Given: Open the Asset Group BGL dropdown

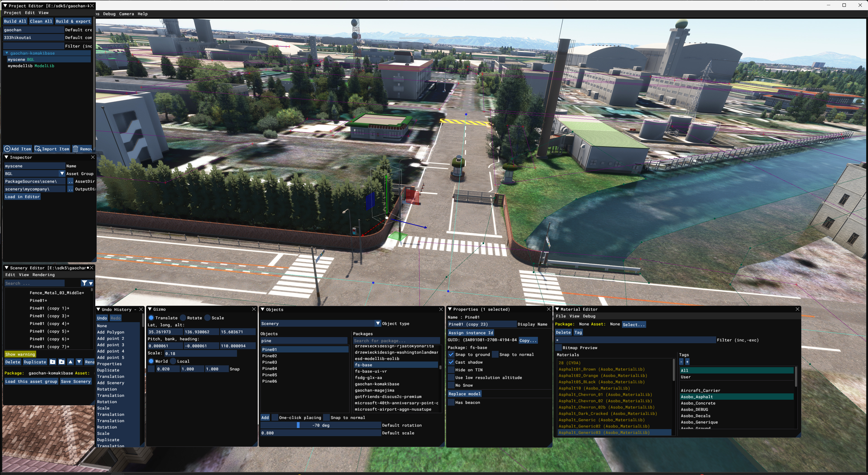Looking at the screenshot, I should pyautogui.click(x=62, y=174).
